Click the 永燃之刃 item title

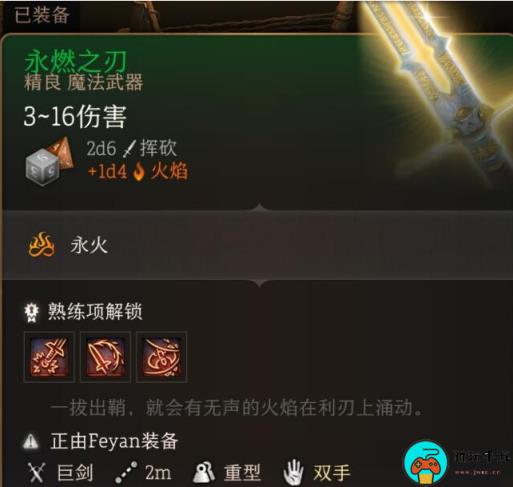click(x=76, y=61)
